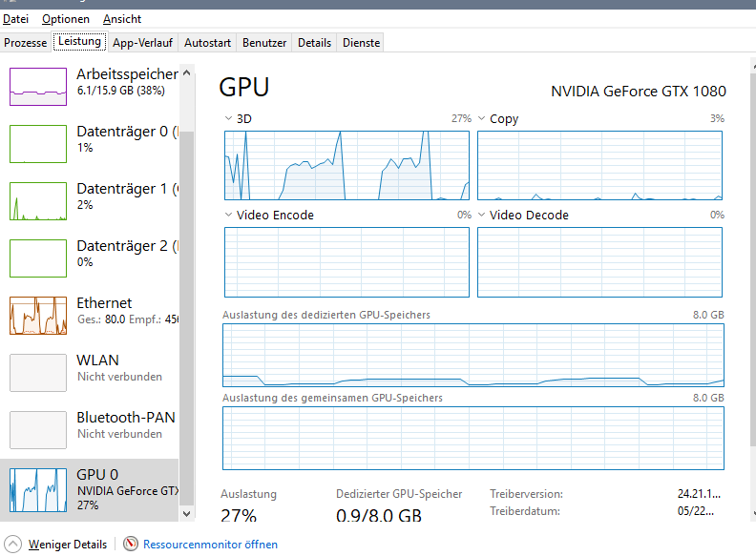Screen dimensions: 756x556
Task: Open the Details tab
Action: coord(314,42)
